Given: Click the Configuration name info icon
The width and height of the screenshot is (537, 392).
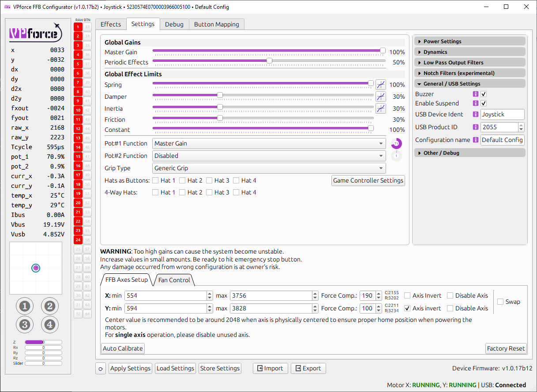Looking at the screenshot, I should click(x=476, y=140).
